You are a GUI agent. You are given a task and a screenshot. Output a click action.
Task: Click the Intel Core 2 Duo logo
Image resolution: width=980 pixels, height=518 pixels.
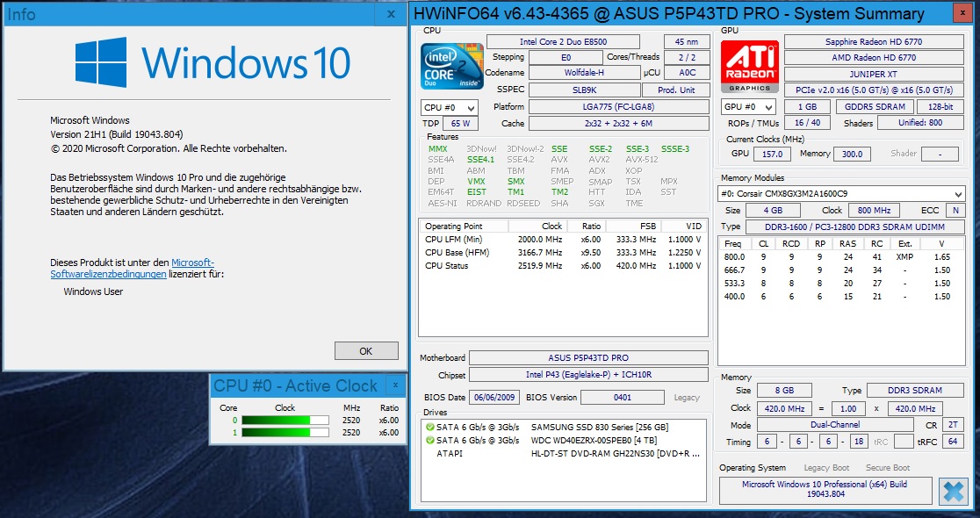tap(452, 66)
